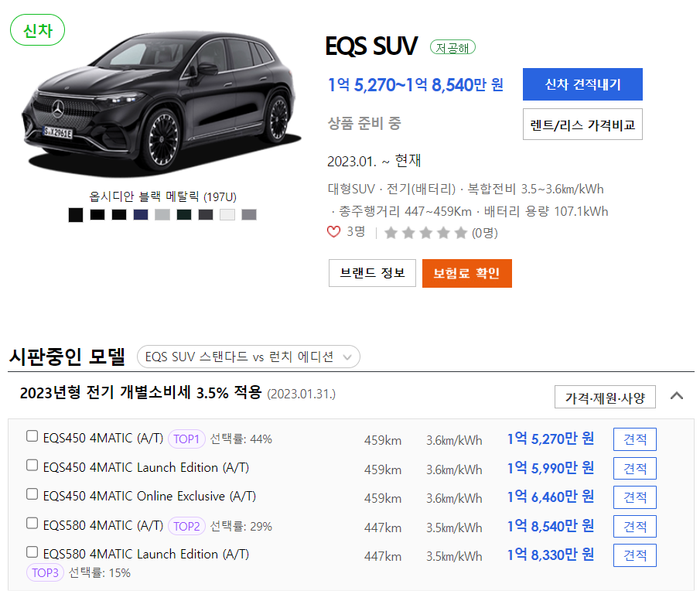The height and width of the screenshot is (601, 700).
Task: Click the TOP3 badge
Action: [45, 572]
